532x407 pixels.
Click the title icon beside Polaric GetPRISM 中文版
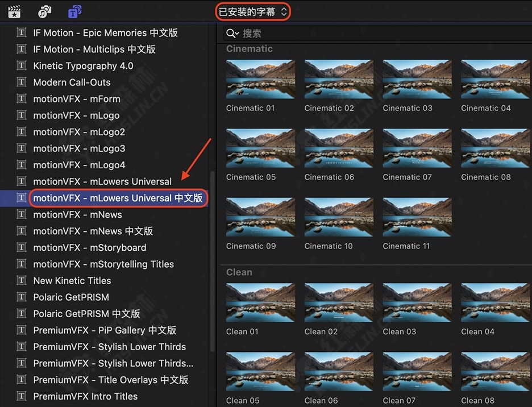[x=22, y=314]
